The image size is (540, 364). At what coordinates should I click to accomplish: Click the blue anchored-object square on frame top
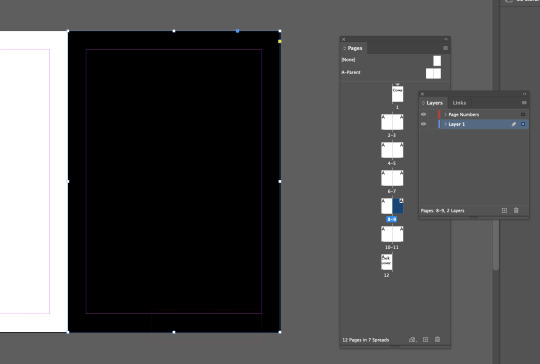(237, 31)
